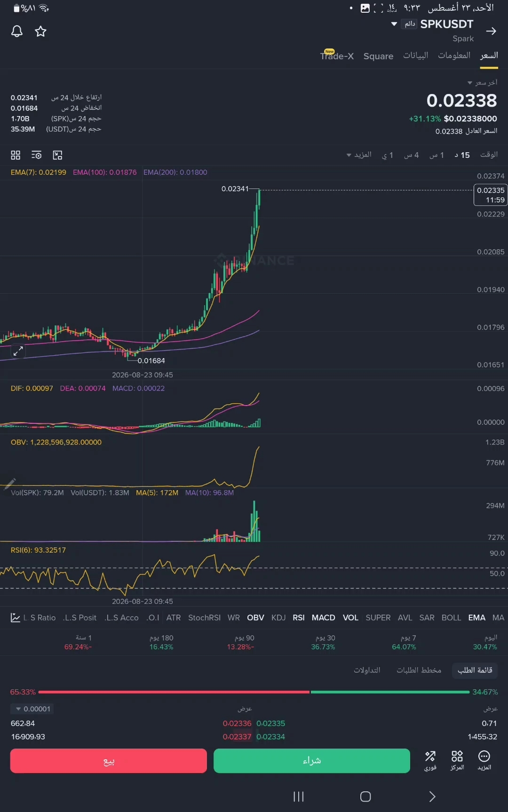508x812 pixels.
Task: Toggle OBV indicator
Action: [x=255, y=617]
